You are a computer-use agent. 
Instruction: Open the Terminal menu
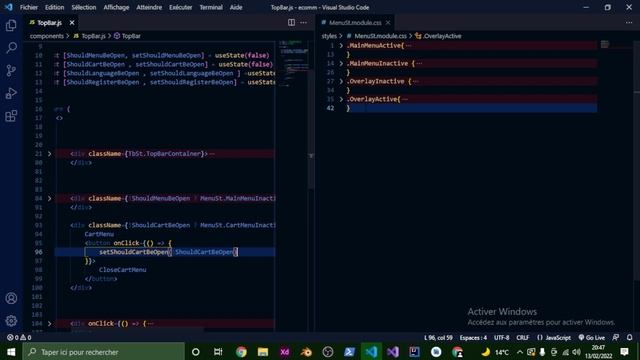(x=211, y=7)
